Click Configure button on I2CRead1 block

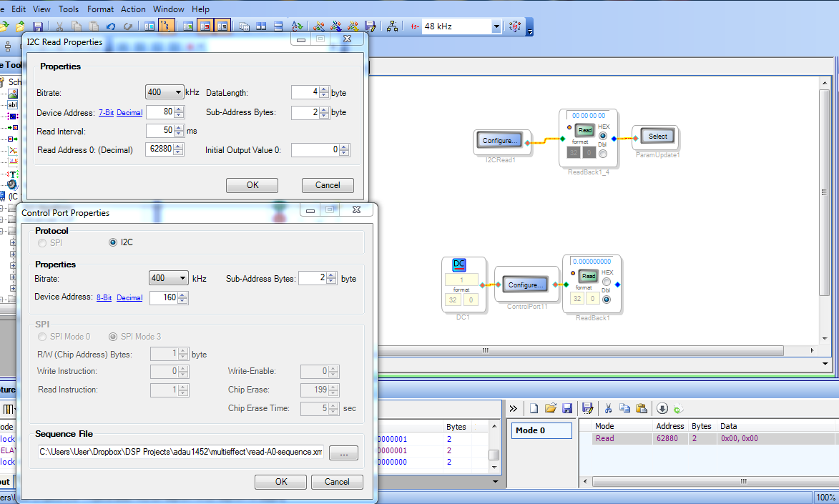click(x=500, y=141)
